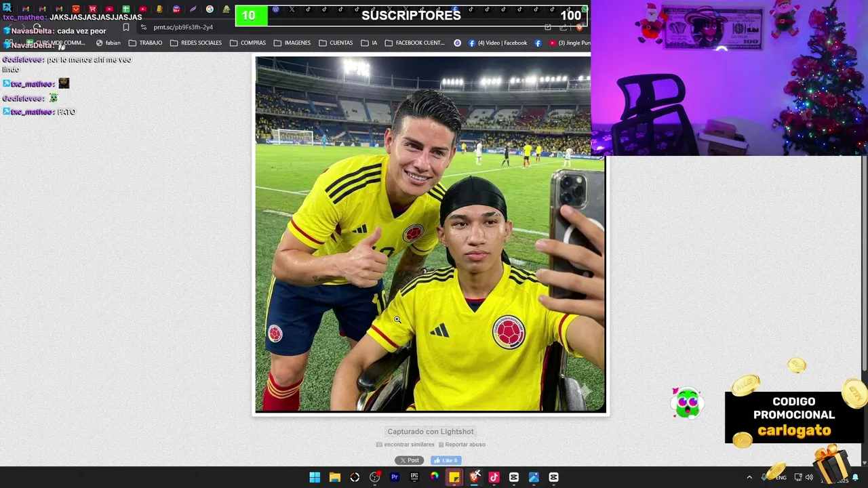
Task: Open the IA bookmarks folder
Action: tap(369, 43)
